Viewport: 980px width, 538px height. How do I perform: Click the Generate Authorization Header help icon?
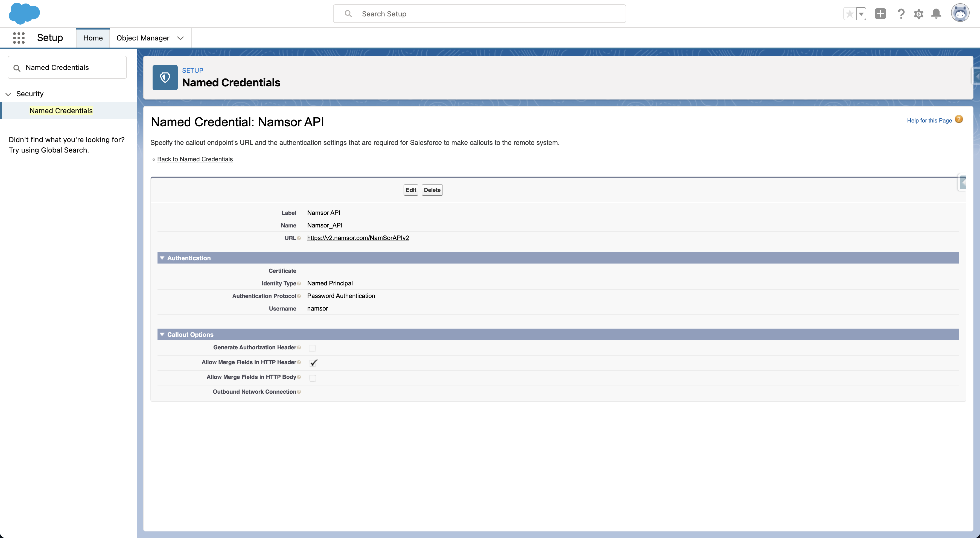[x=299, y=347]
